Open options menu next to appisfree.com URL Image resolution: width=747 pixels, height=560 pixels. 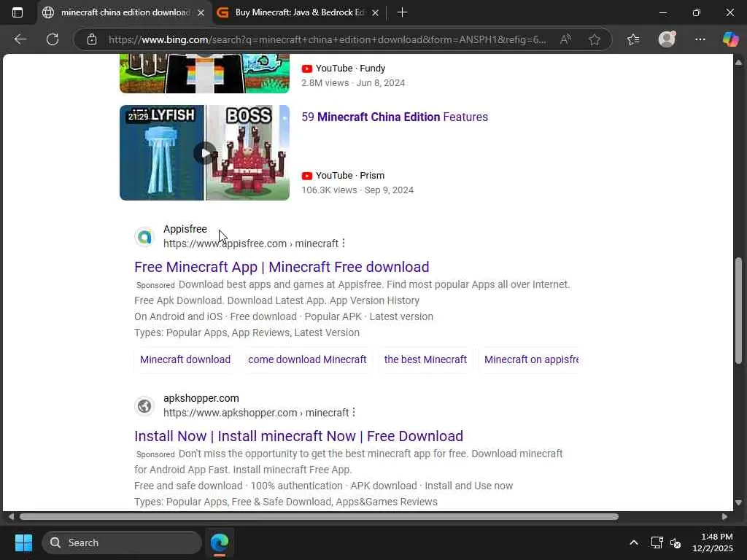pyautogui.click(x=344, y=244)
